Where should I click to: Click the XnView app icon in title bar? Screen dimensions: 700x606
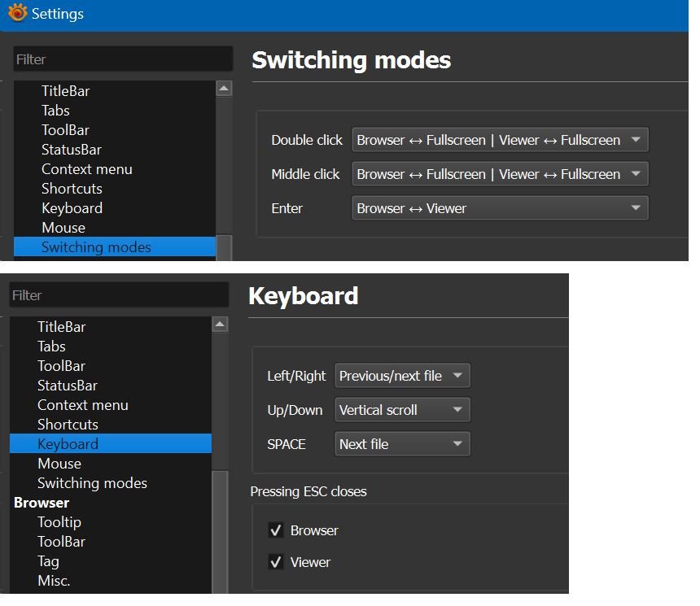point(17,14)
